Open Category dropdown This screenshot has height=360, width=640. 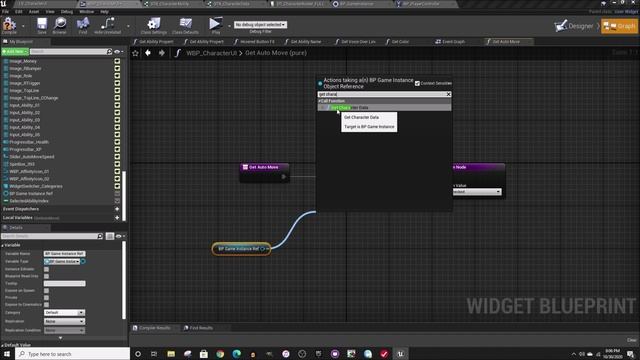pos(64,313)
